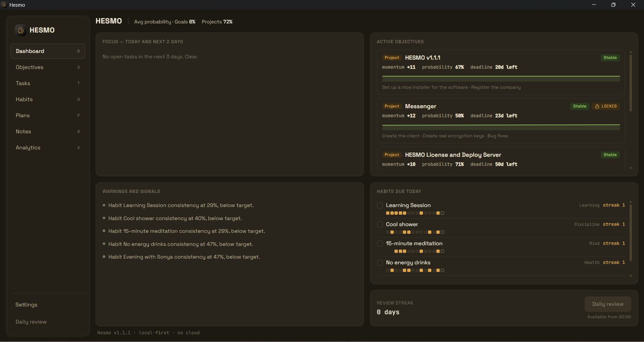The image size is (644, 342).
Task: Click the No energy drinks consistency warning
Action: (x=180, y=244)
